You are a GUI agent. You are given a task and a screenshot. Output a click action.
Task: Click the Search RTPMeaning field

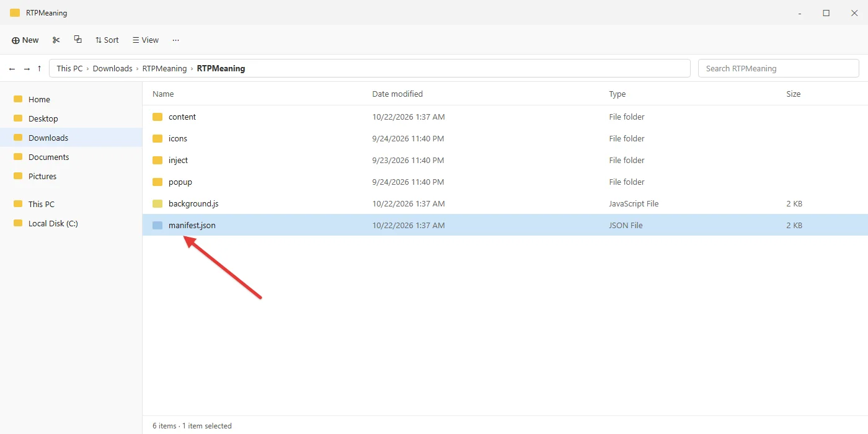(778, 68)
